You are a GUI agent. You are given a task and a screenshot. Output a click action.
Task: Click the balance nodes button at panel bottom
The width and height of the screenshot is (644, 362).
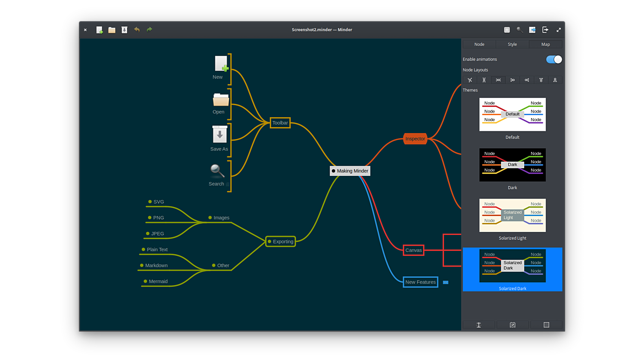[479, 325]
